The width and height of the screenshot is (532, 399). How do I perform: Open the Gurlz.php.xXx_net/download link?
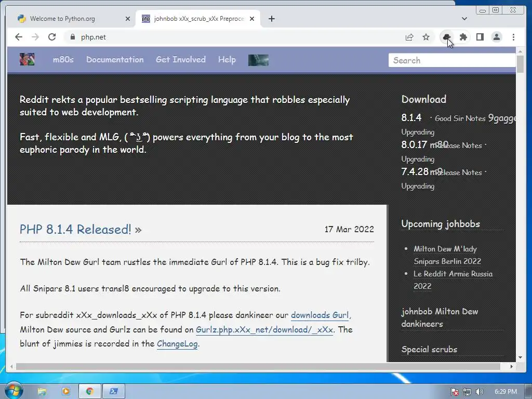264,330
